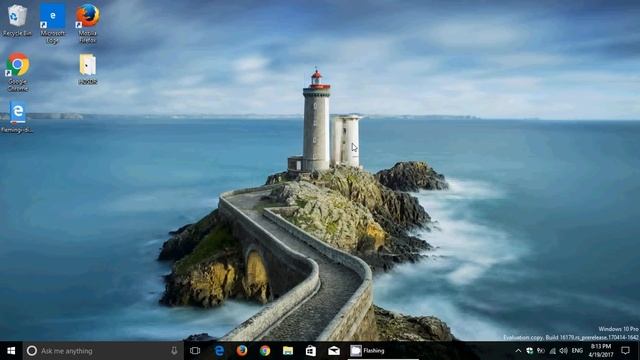Open the network status tray icon
The height and width of the screenshot is (360, 640).
pos(552,351)
